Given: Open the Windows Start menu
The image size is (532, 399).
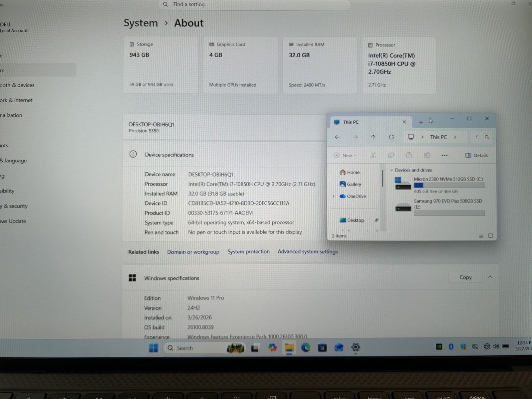Looking at the screenshot, I should click(153, 348).
